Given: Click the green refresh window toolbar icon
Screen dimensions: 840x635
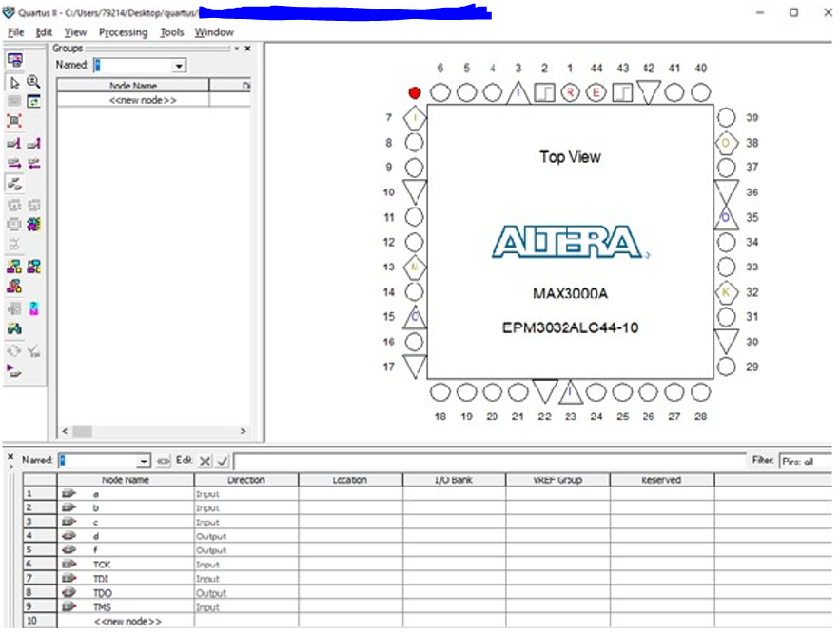Looking at the screenshot, I should pos(33,101).
